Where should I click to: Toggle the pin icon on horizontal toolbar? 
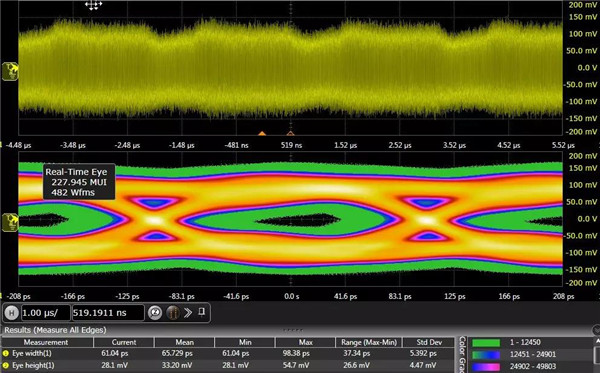click(201, 312)
